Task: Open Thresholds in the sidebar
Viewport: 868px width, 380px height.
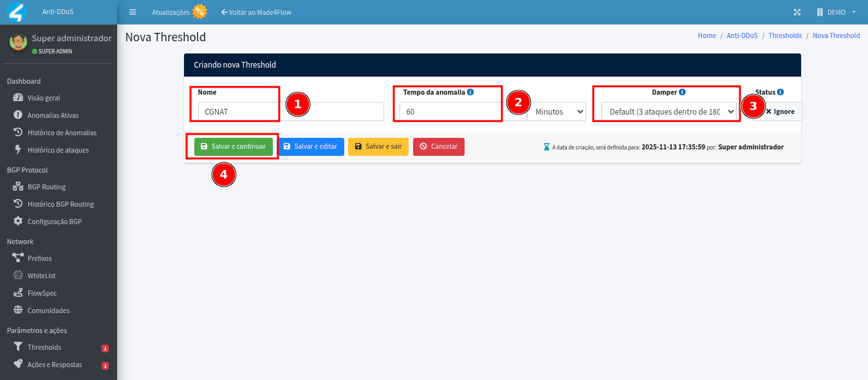Action: coord(44,347)
